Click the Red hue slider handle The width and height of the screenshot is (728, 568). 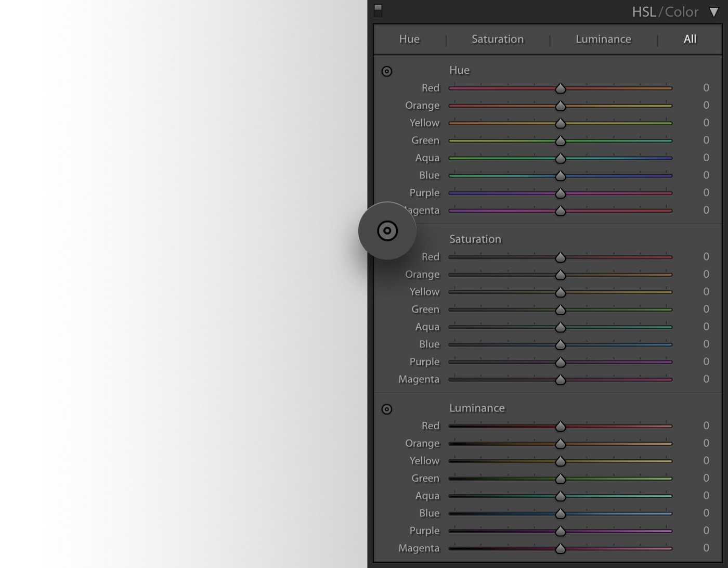click(560, 88)
